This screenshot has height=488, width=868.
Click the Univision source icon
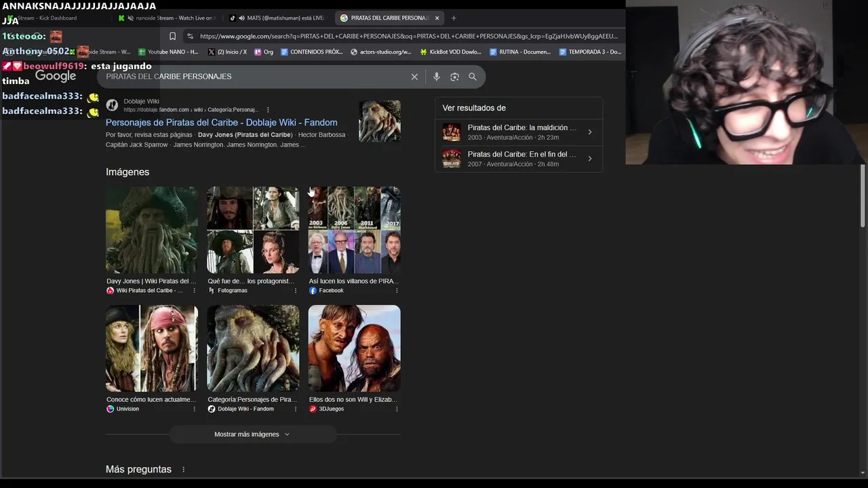pos(110,409)
